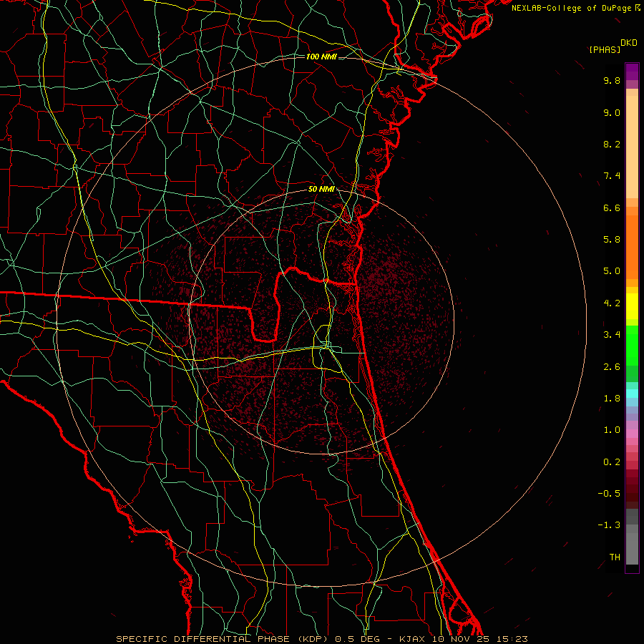
Task: Click the cyan segment of the legend
Action: coord(632,393)
